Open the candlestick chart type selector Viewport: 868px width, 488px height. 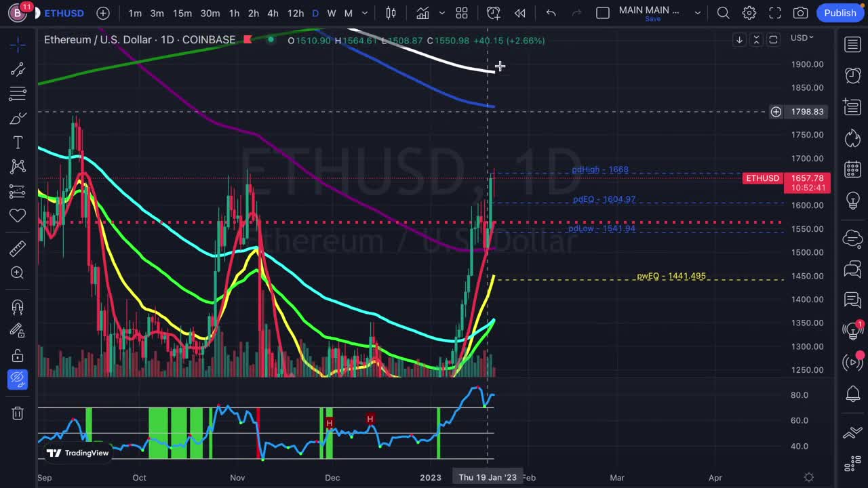(391, 13)
